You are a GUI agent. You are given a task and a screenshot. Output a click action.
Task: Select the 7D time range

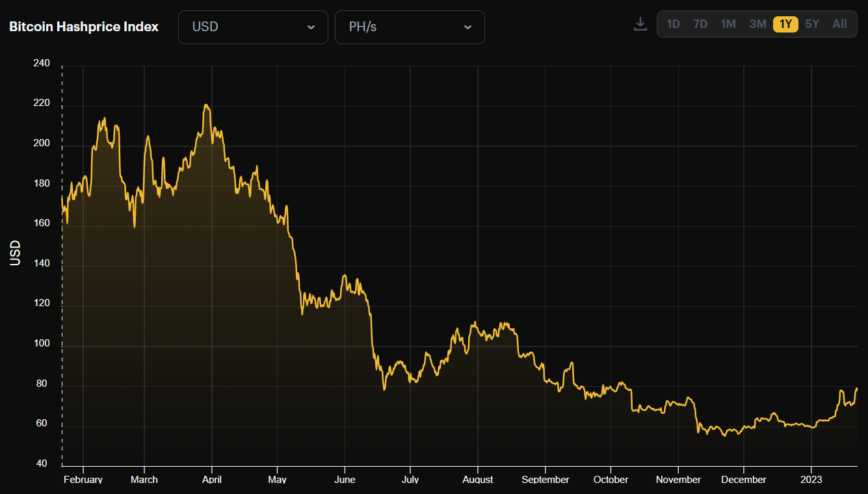(700, 24)
